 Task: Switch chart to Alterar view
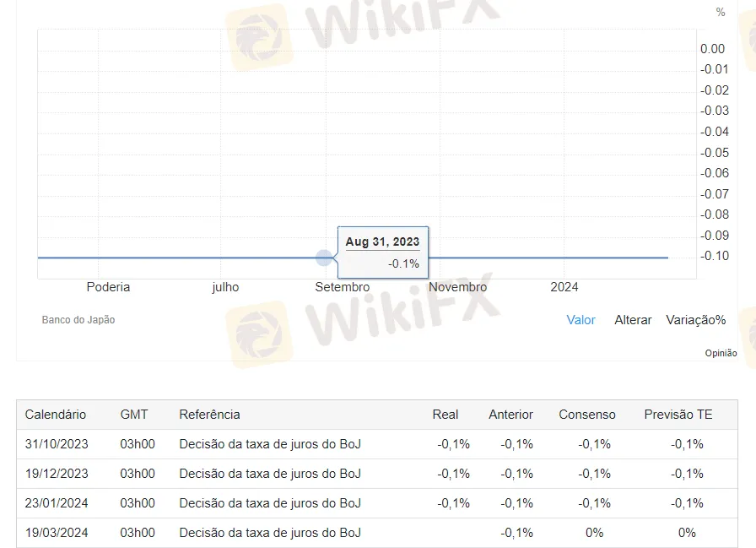633,320
